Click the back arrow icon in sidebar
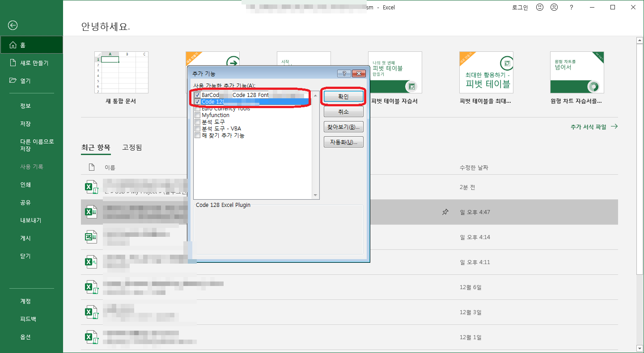644x353 pixels. point(13,25)
